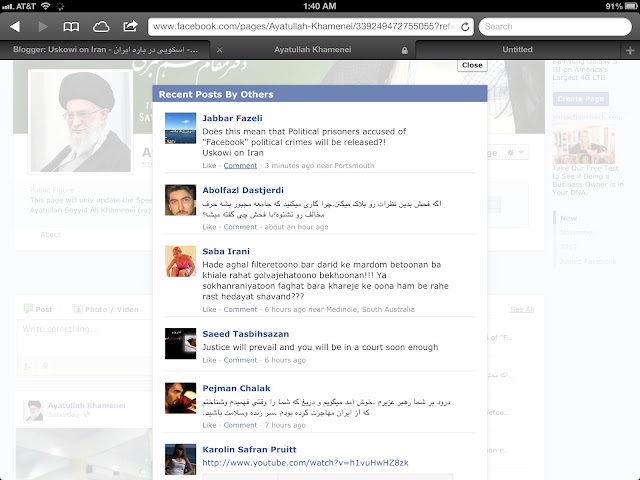Comment on Saba Irani's post
This screenshot has height=480, width=640.
click(x=240, y=309)
